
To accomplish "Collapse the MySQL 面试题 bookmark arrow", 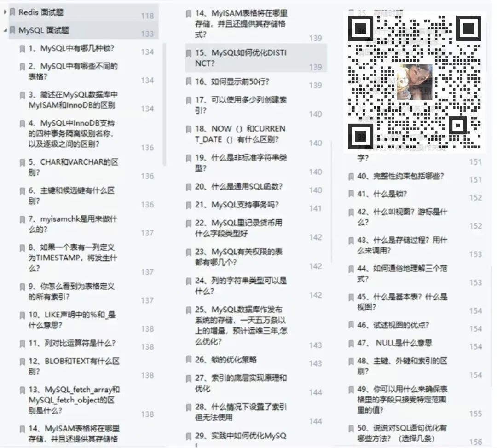I will pyautogui.click(x=5, y=30).
